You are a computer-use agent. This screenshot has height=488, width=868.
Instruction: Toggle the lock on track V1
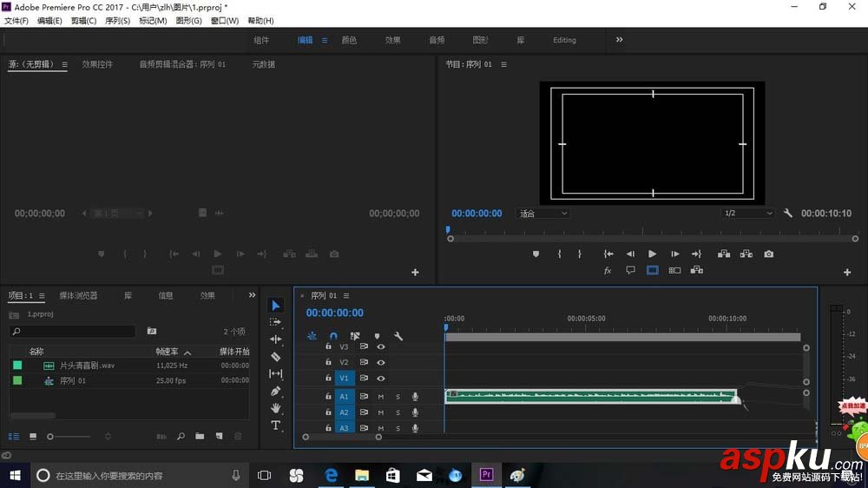pos(328,378)
